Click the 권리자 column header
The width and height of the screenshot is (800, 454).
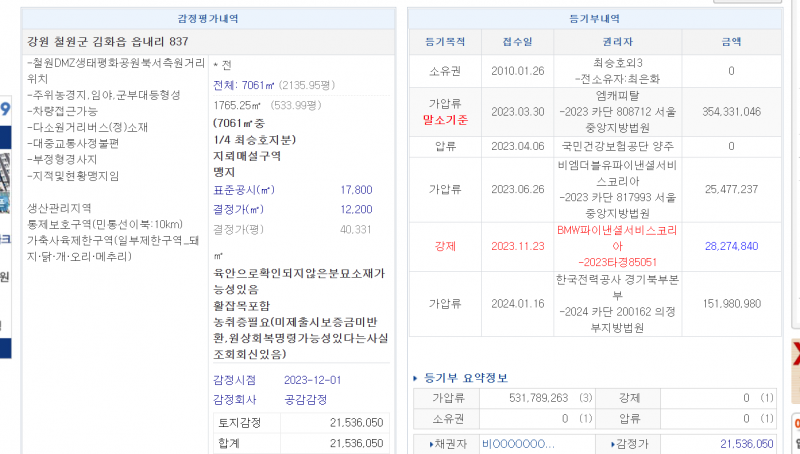click(616, 43)
